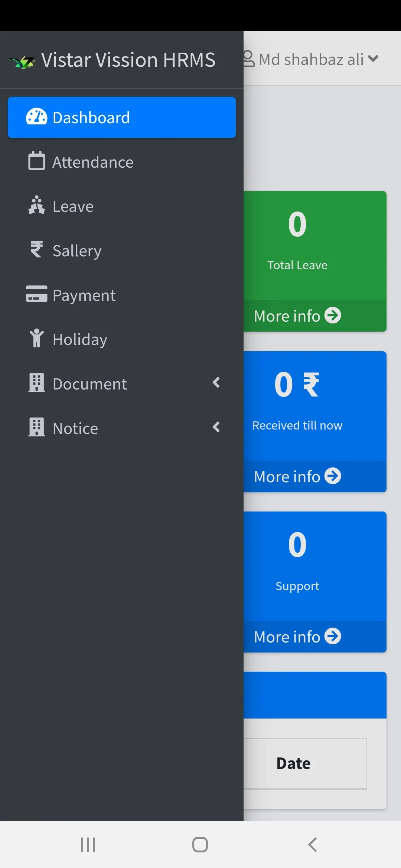
Task: Tap the Payment credit card icon
Action: pyautogui.click(x=36, y=294)
